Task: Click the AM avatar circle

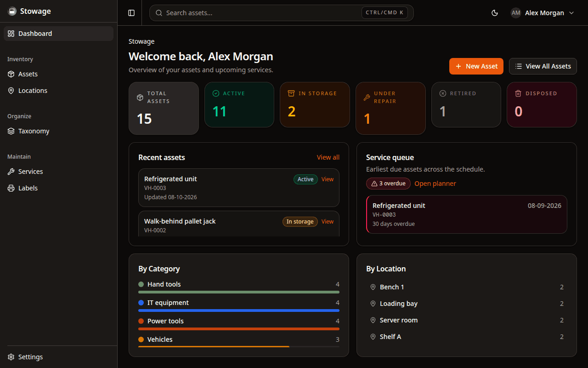Action: [x=516, y=13]
